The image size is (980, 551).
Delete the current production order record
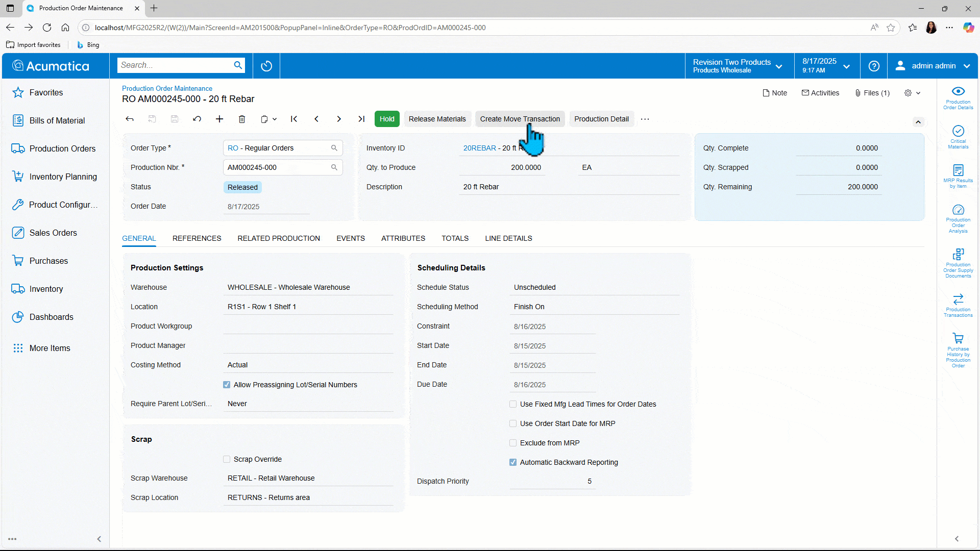242,119
